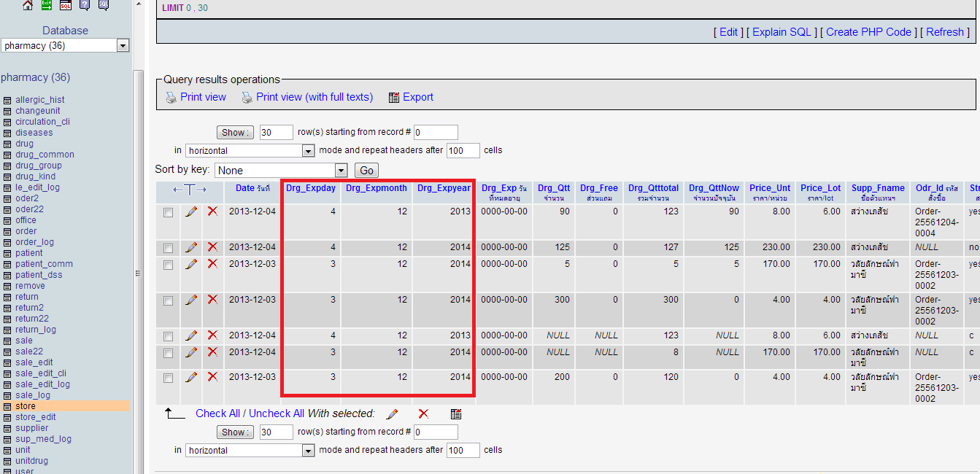Click the table icon beside supplier
Viewport: 980px width, 474px height.
click(x=7, y=428)
